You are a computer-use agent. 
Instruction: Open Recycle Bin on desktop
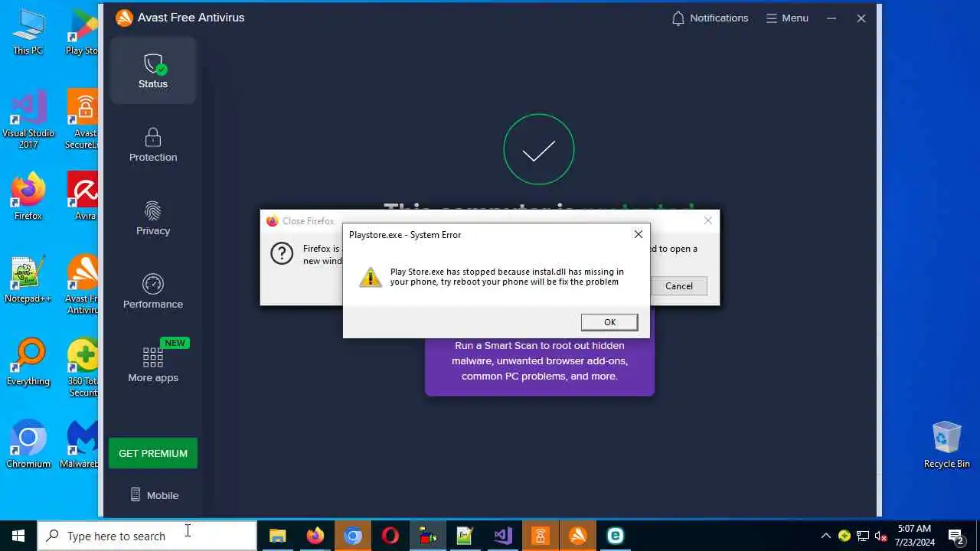(x=946, y=445)
